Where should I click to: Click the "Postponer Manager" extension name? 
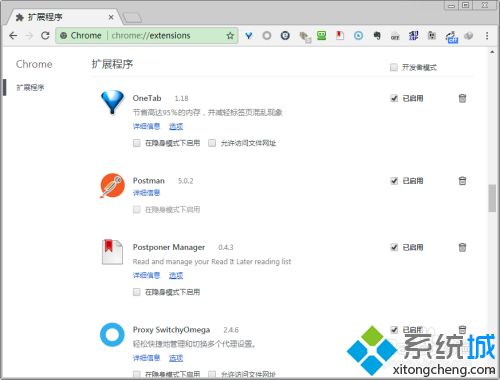click(169, 247)
